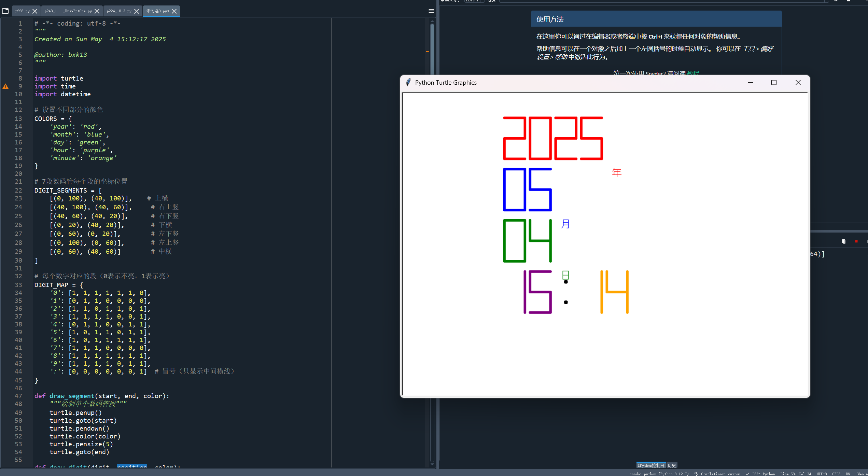The image size is (868, 476).
Task: Click line number 33 in the gutter
Action: 18,285
